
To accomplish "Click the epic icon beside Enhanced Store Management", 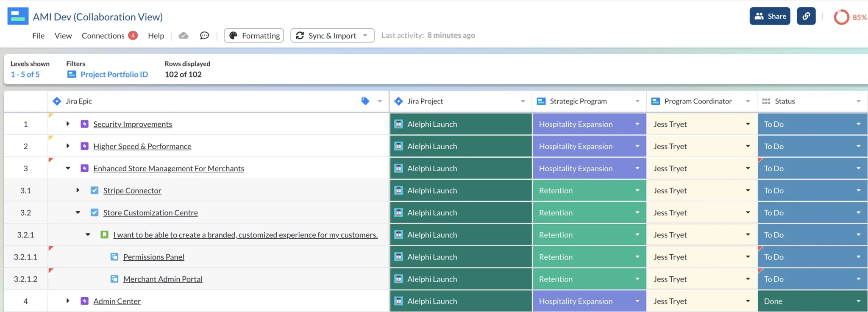I will (84, 168).
